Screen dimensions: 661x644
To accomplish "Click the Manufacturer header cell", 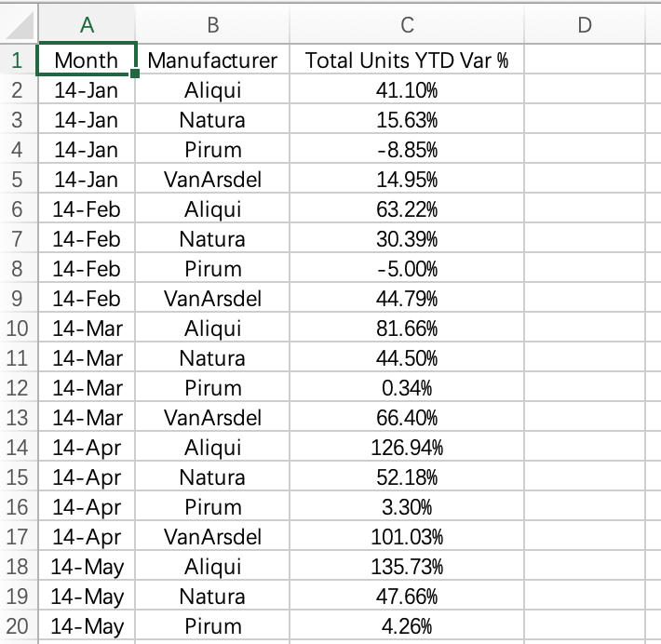I will (x=212, y=60).
